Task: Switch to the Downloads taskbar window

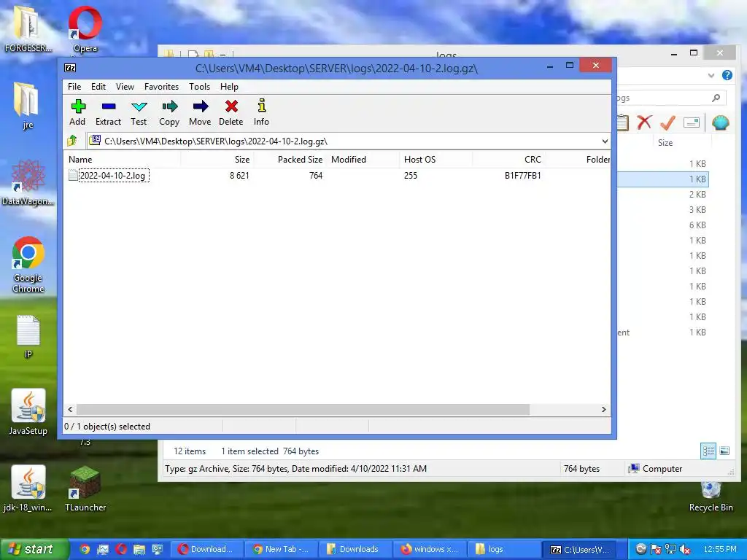Action: click(x=355, y=549)
